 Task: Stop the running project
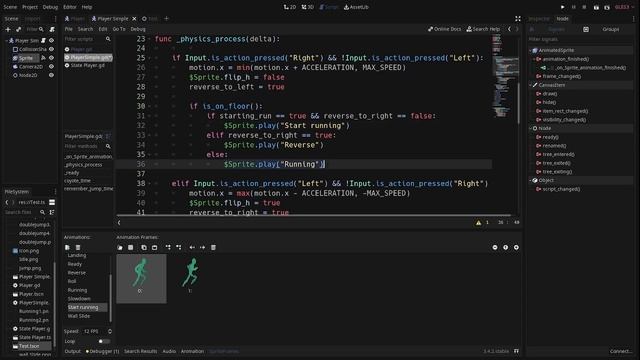tap(584, 7)
